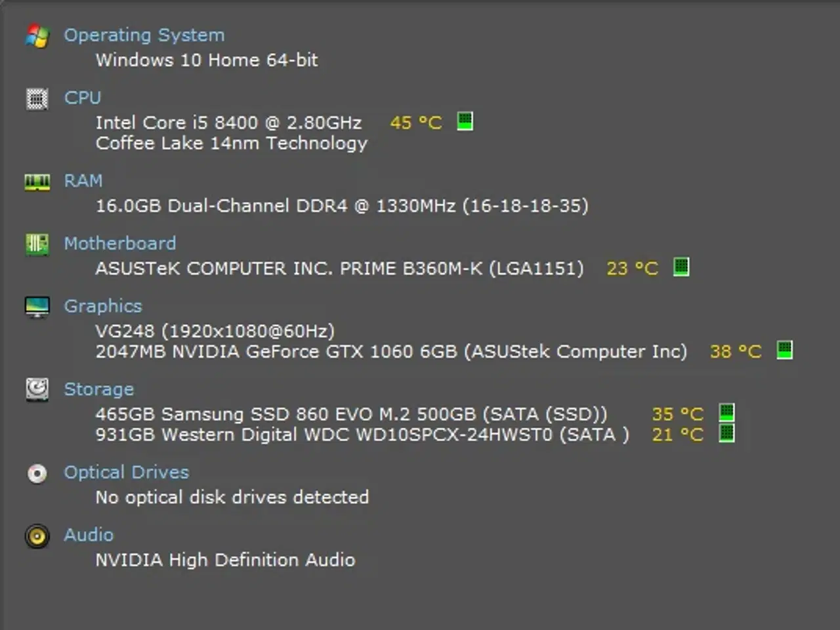The width and height of the screenshot is (840, 630).
Task: Click the RAM memory module icon
Action: click(37, 182)
